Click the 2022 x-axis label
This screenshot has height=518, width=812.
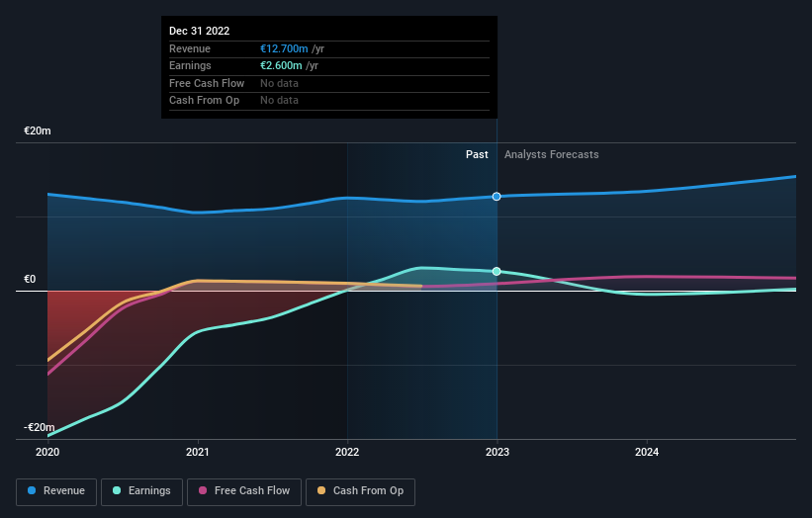click(347, 453)
